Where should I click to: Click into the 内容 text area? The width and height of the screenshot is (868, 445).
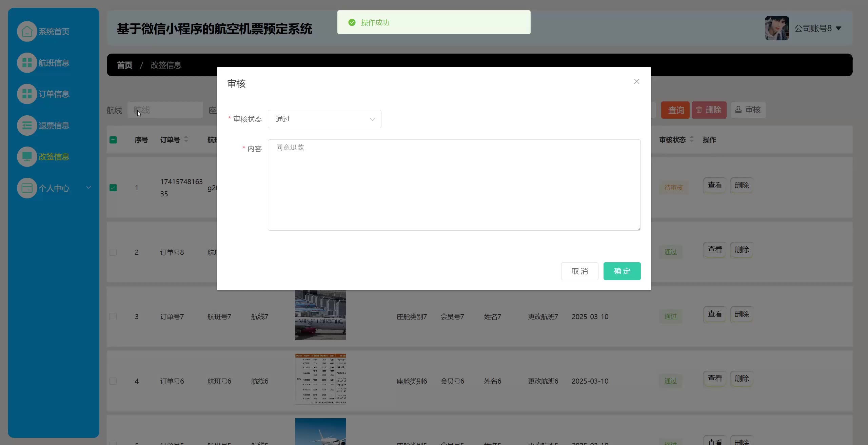pos(454,185)
